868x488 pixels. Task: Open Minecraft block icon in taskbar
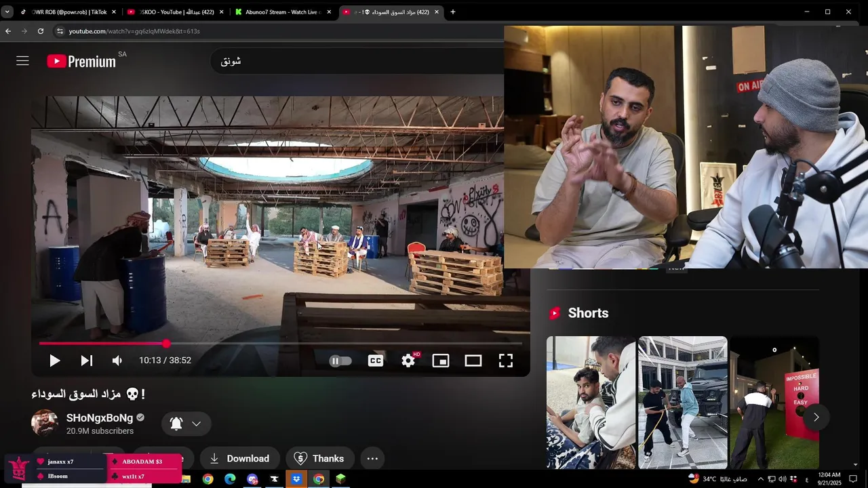point(340,479)
